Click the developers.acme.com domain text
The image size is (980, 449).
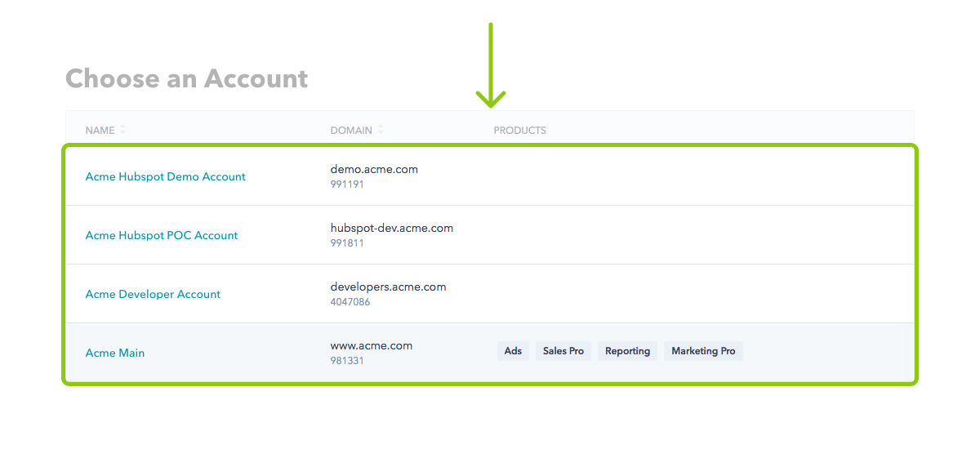tap(389, 287)
